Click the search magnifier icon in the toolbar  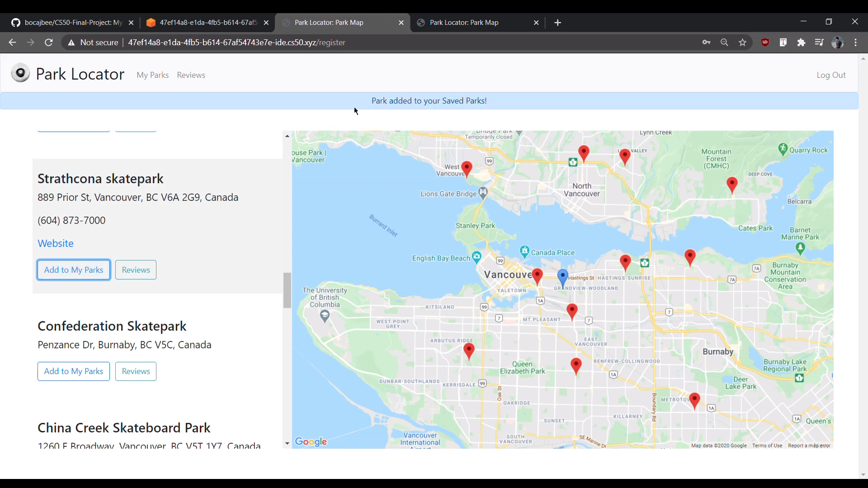click(725, 42)
